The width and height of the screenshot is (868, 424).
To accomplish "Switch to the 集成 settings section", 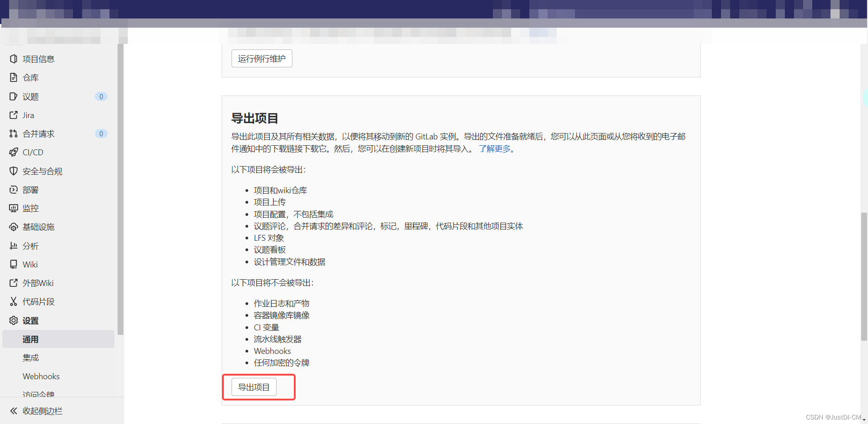I will click(30, 357).
